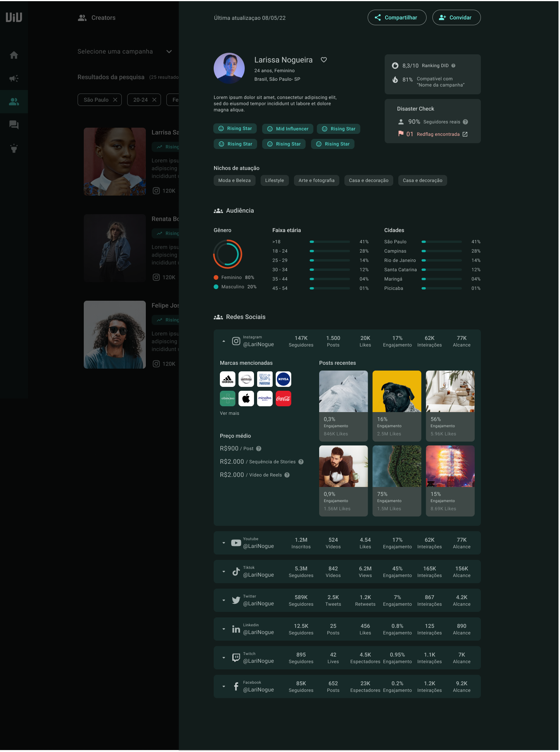This screenshot has height=752, width=560.
Task: Click the Twitch logo icon
Action: click(x=236, y=658)
